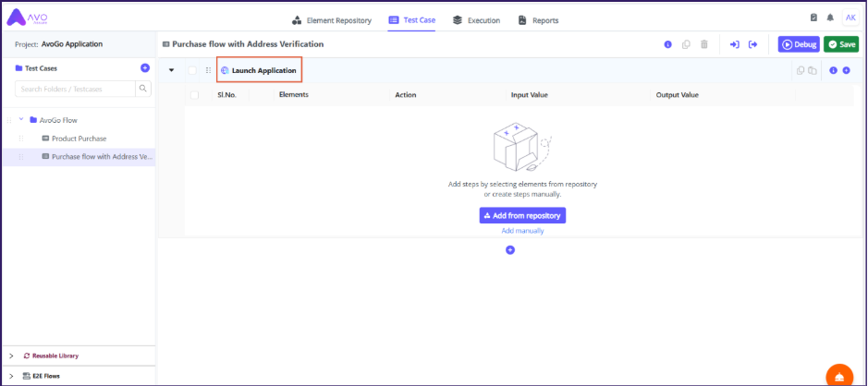
Task: Focus the Search Folders / Testcases field
Action: [x=74, y=89]
